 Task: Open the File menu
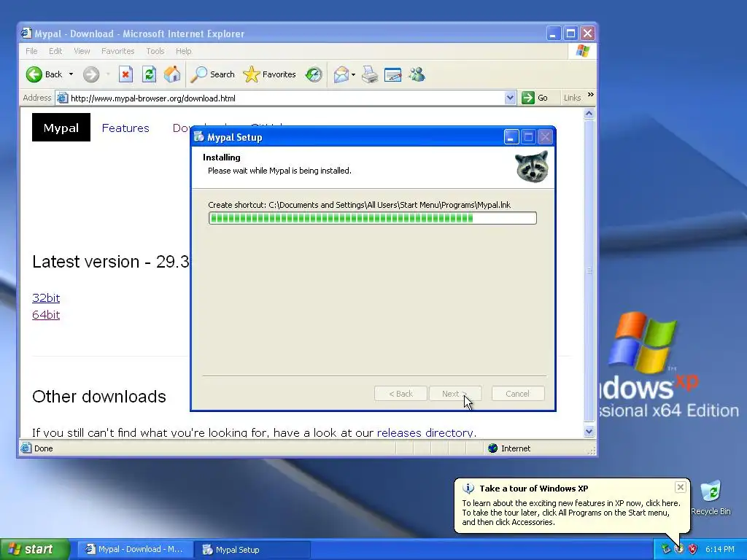(31, 51)
